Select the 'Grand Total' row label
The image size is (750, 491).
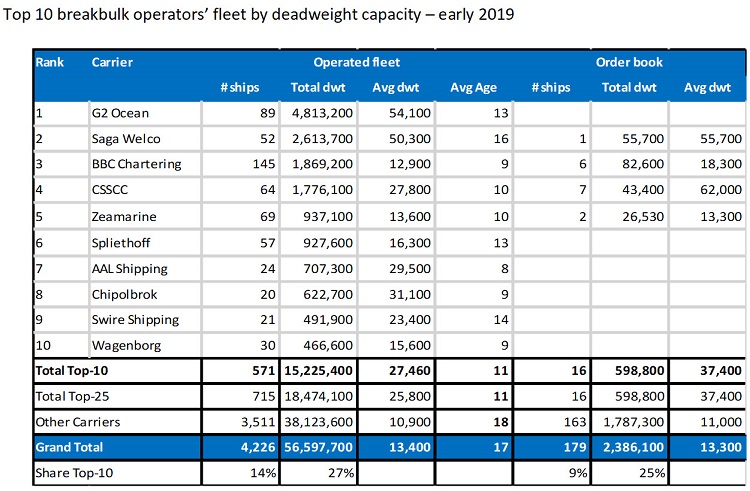(x=69, y=447)
